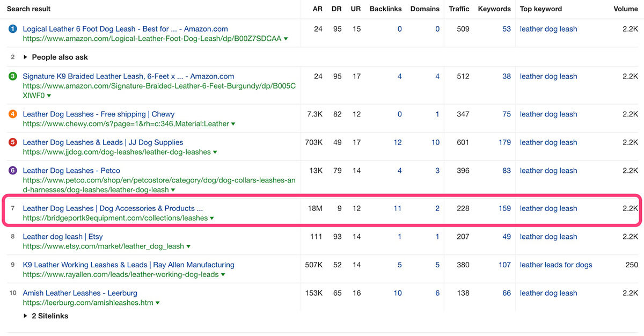This screenshot has height=336, width=644.
Task: Click domains value 10 in JJ Dog Supplies row
Action: [x=435, y=142]
